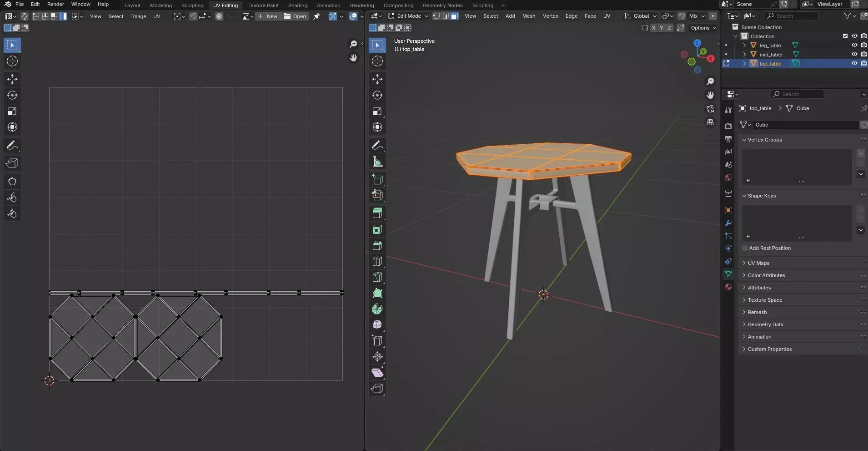Disable leg_table in renders camera icon
Viewport: 868px width, 451px height.
(863, 45)
